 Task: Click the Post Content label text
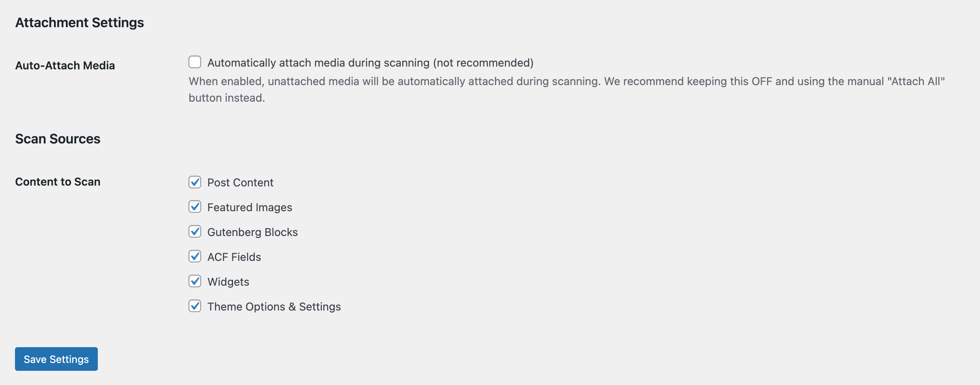click(240, 182)
